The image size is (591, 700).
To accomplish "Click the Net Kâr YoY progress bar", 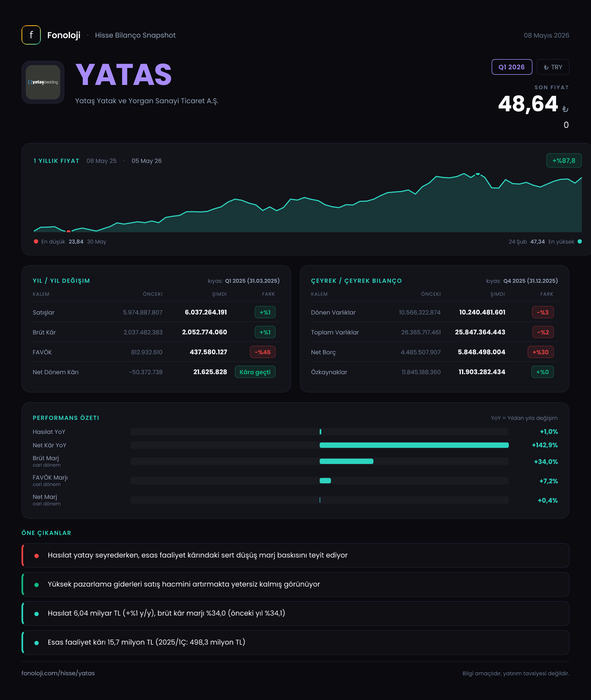I will pos(320,445).
